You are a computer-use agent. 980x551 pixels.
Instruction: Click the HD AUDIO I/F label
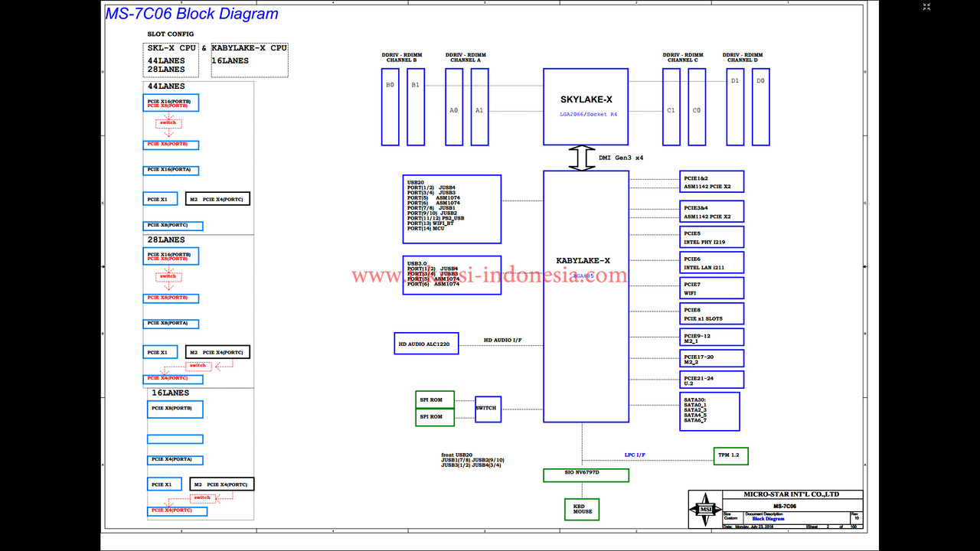pyautogui.click(x=502, y=340)
